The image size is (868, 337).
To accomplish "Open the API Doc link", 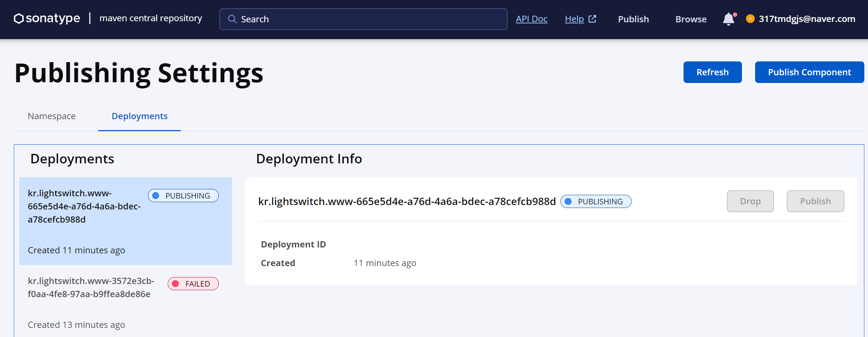I will click(532, 19).
